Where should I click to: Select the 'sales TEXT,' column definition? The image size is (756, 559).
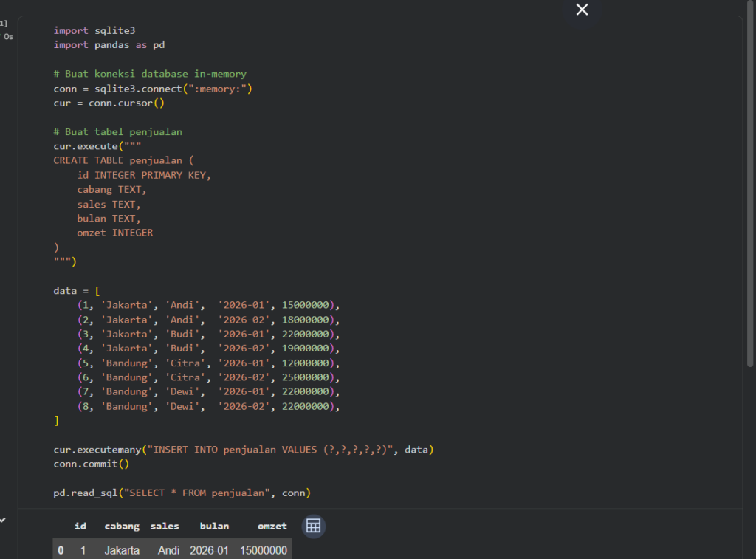109,204
